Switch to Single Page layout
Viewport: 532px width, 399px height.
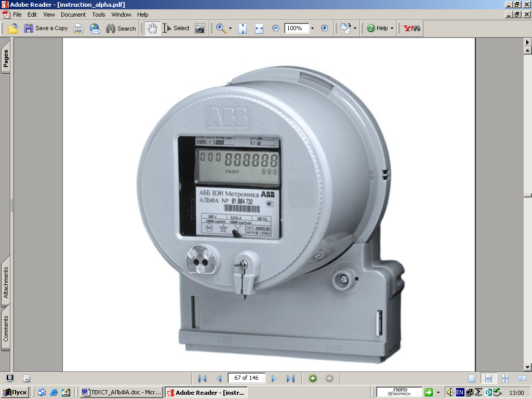(472, 378)
